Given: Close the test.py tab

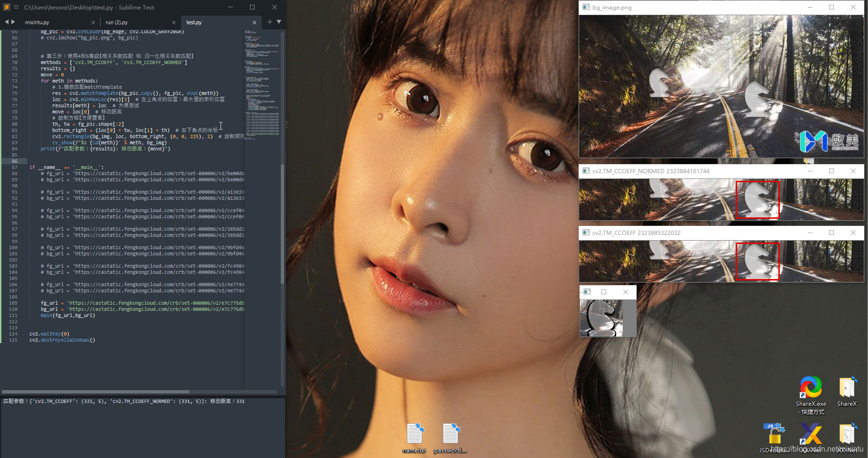Looking at the screenshot, I should [x=254, y=22].
